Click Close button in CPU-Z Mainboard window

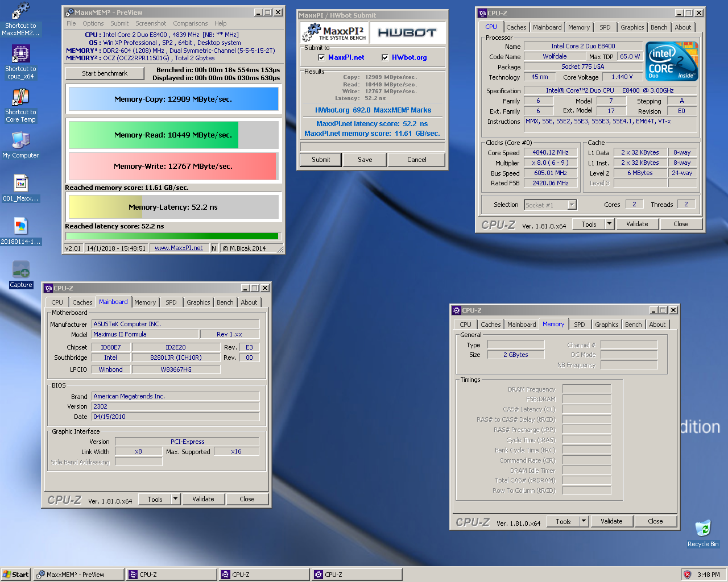(x=247, y=499)
